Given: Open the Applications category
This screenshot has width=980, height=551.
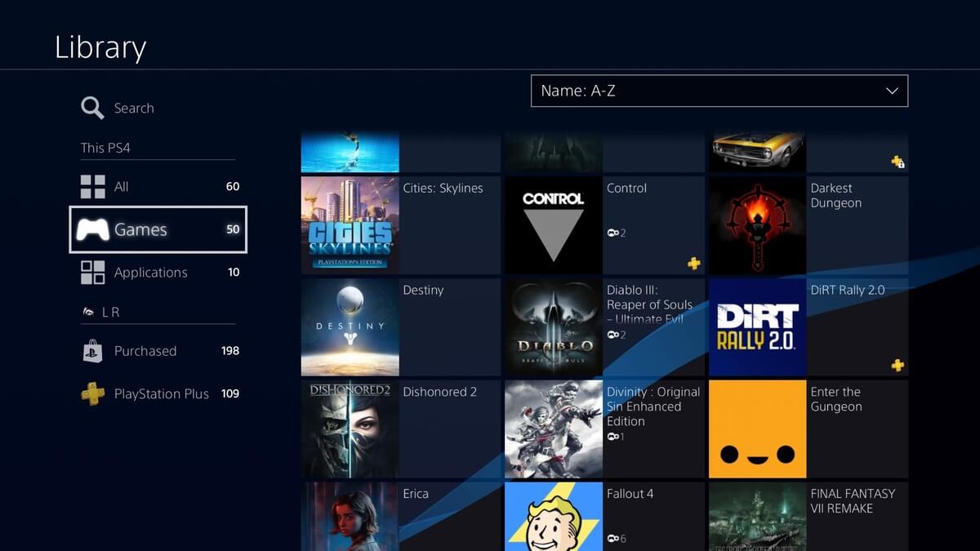Looking at the screenshot, I should tap(158, 273).
